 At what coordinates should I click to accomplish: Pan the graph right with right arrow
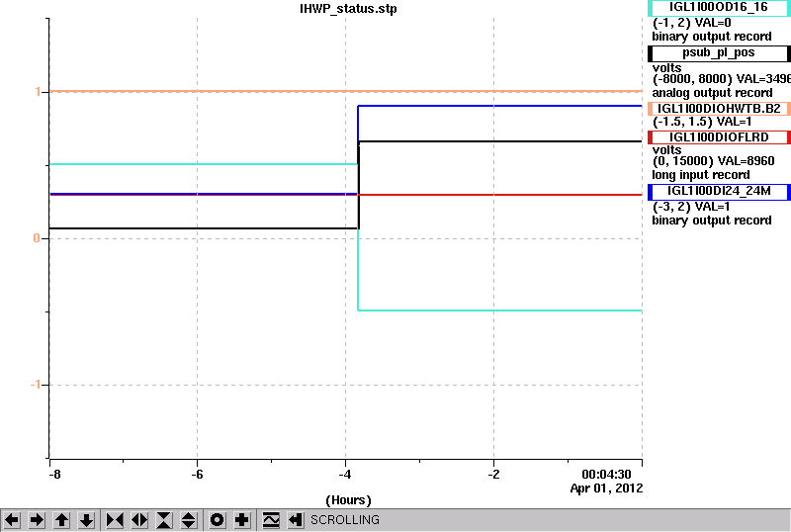[x=37, y=520]
